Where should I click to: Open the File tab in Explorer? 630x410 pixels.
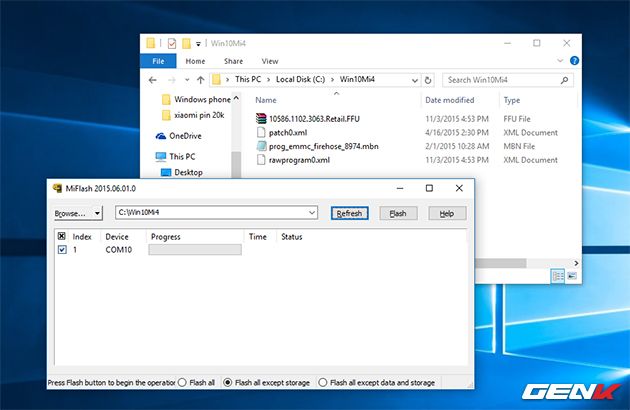click(x=158, y=61)
